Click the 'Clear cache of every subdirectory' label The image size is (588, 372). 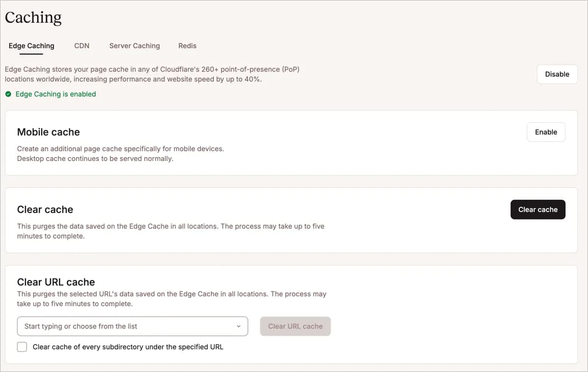(128, 347)
